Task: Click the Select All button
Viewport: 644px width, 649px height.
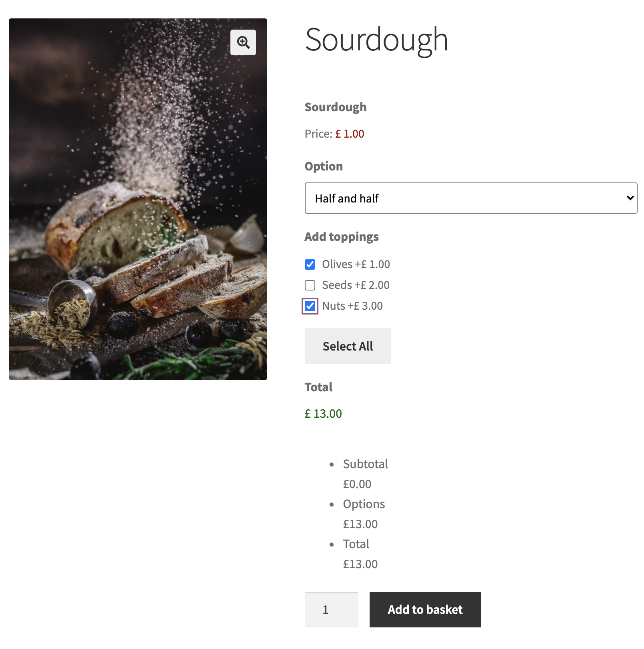Action: (x=348, y=346)
